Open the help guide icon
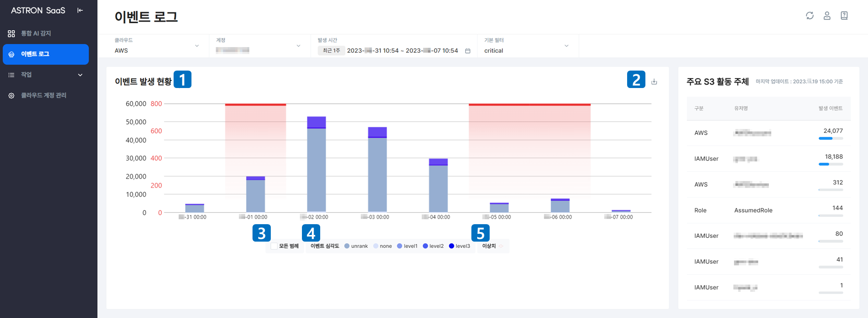 pyautogui.click(x=844, y=15)
